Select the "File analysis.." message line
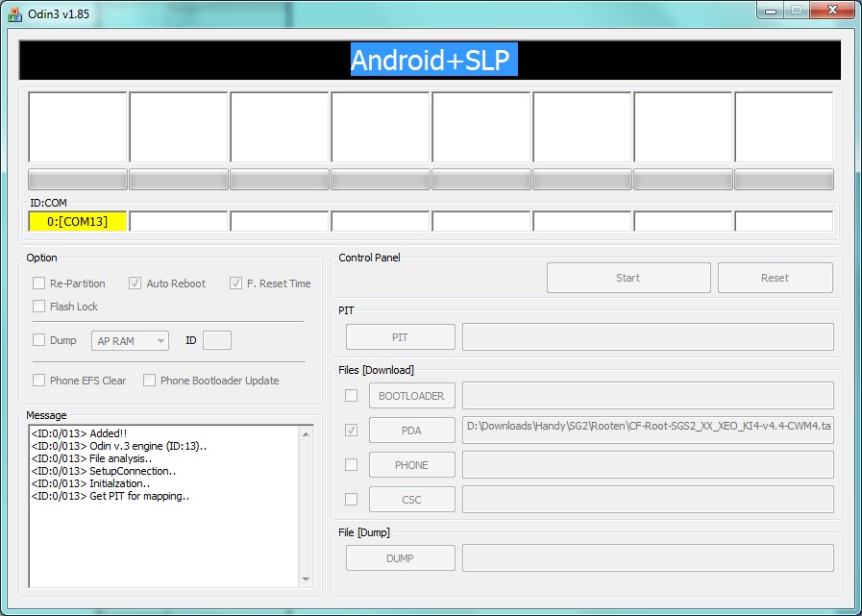The image size is (862, 616). click(92, 458)
